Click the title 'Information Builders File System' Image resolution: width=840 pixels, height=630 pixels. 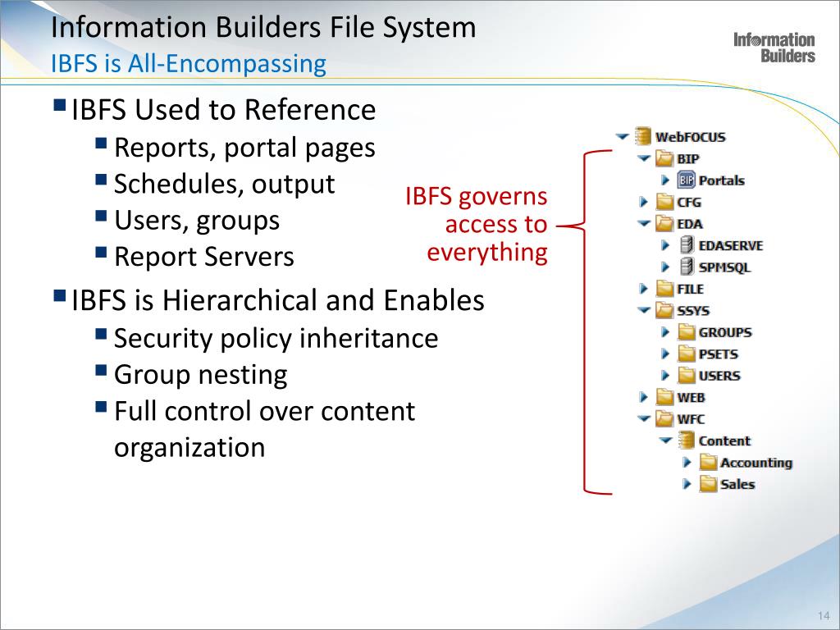[263, 27]
